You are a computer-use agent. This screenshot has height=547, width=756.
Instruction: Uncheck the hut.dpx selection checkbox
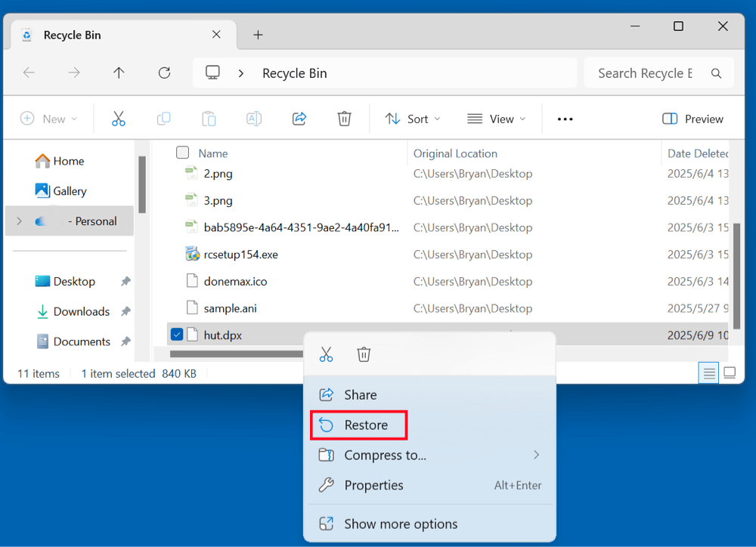(176, 333)
